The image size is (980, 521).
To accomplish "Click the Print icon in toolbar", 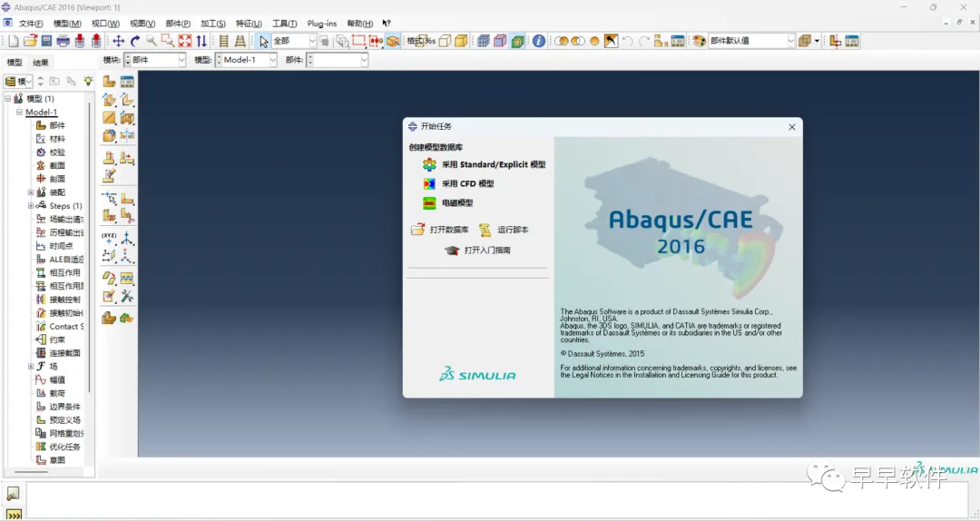I will [x=64, y=41].
